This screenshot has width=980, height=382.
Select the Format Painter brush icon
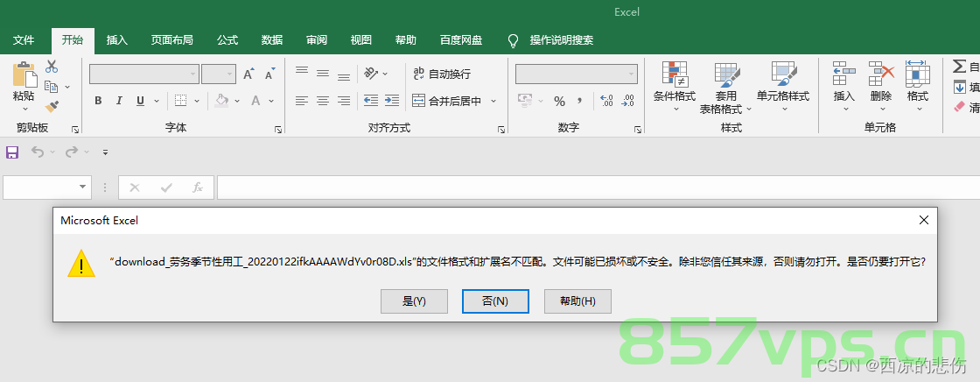point(52,107)
